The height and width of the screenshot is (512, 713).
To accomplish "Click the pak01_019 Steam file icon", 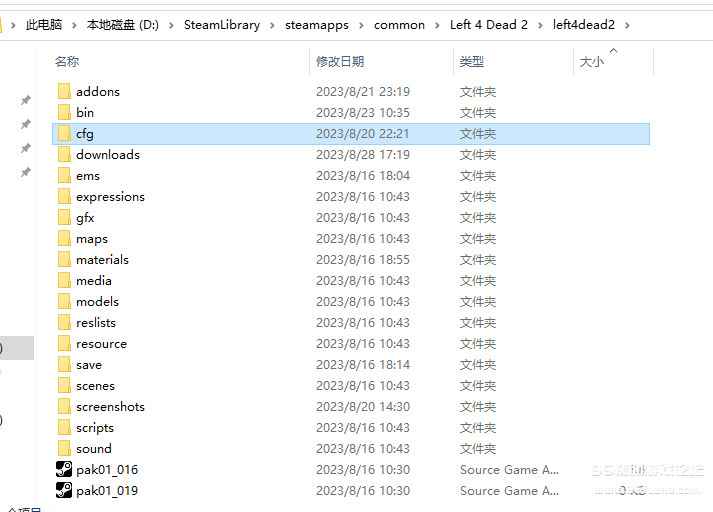I will tap(64, 490).
